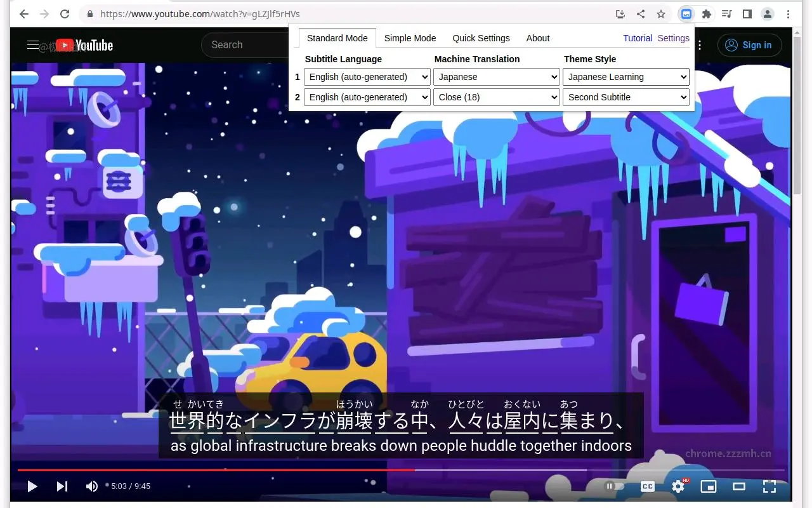
Task: Share this page icon
Action: pos(641,14)
